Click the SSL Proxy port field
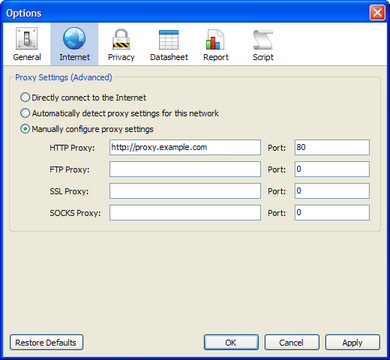Screen dimensions: 390x360 (x=332, y=191)
